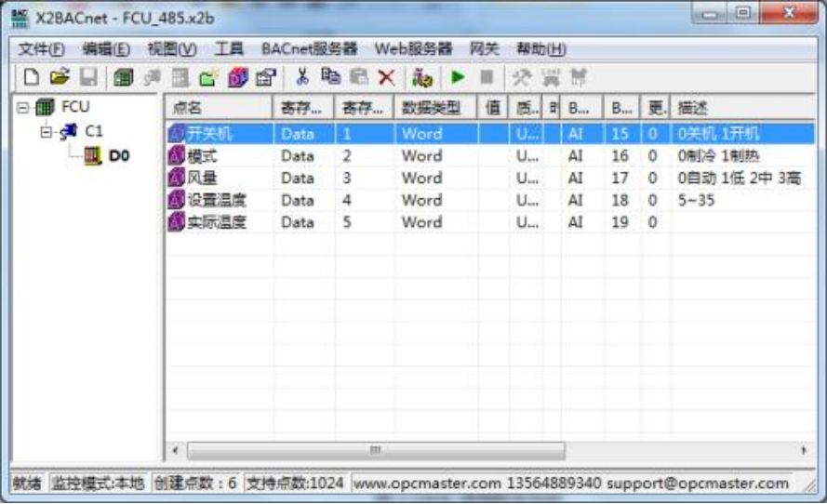The width and height of the screenshot is (827, 504).
Task: Click the 数据类型 column header
Action: tap(435, 108)
